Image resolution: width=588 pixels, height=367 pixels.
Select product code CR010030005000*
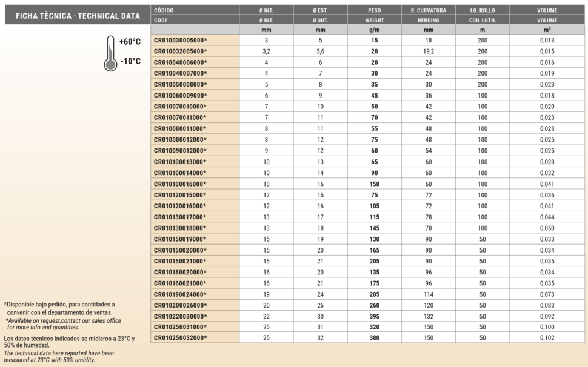(x=180, y=41)
